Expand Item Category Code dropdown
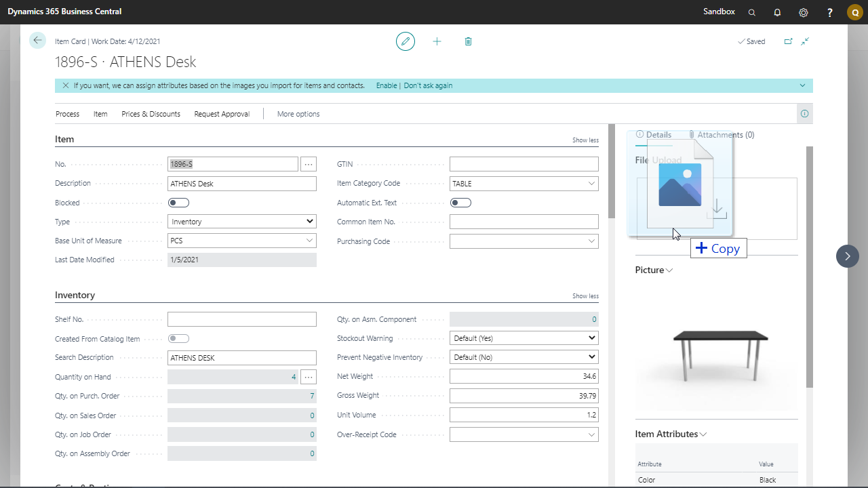 pos(591,184)
